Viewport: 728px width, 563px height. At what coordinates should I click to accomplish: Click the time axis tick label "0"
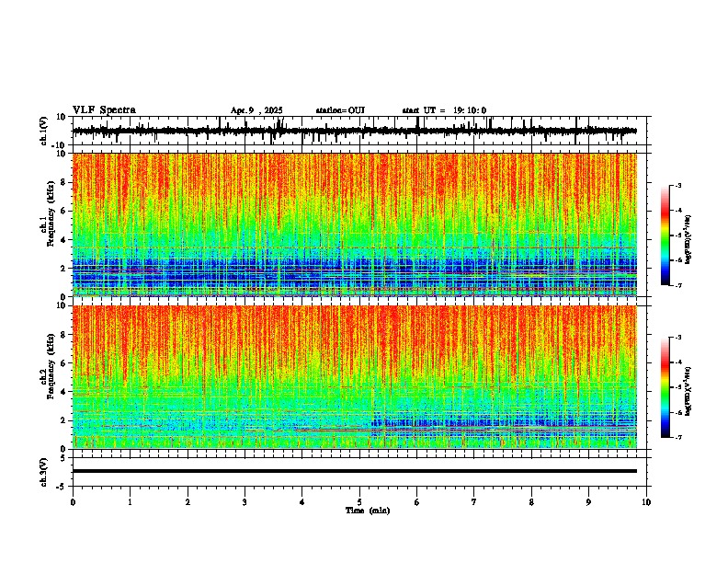pos(73,502)
